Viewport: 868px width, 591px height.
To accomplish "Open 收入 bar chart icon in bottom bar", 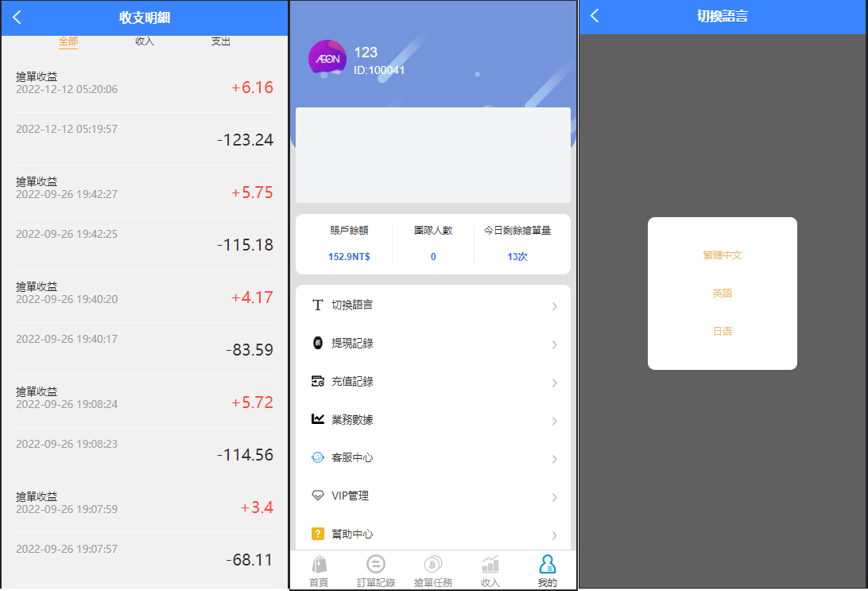I will coord(490,565).
